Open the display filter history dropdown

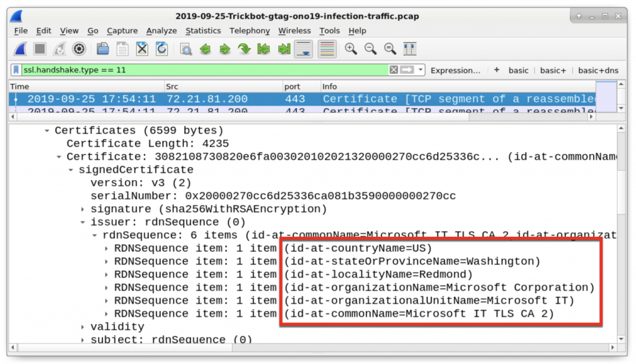[x=420, y=70]
